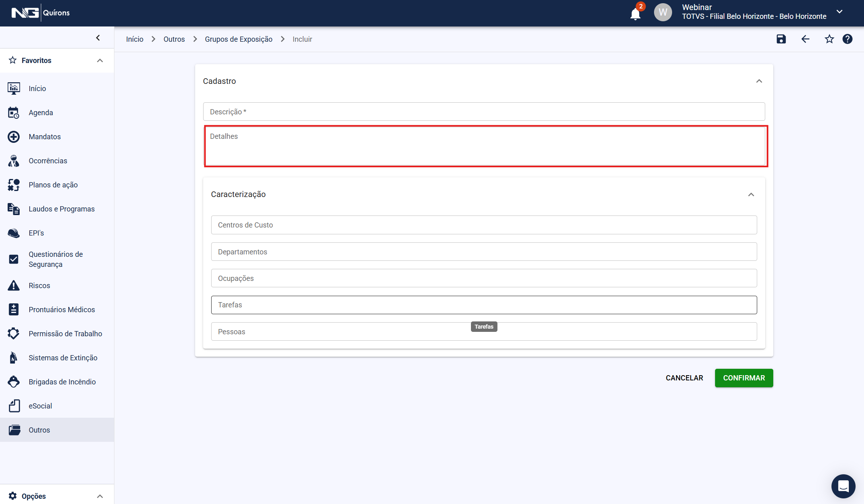The height and width of the screenshot is (504, 864).
Task: Focus the Descrição input field
Action: [x=484, y=112]
